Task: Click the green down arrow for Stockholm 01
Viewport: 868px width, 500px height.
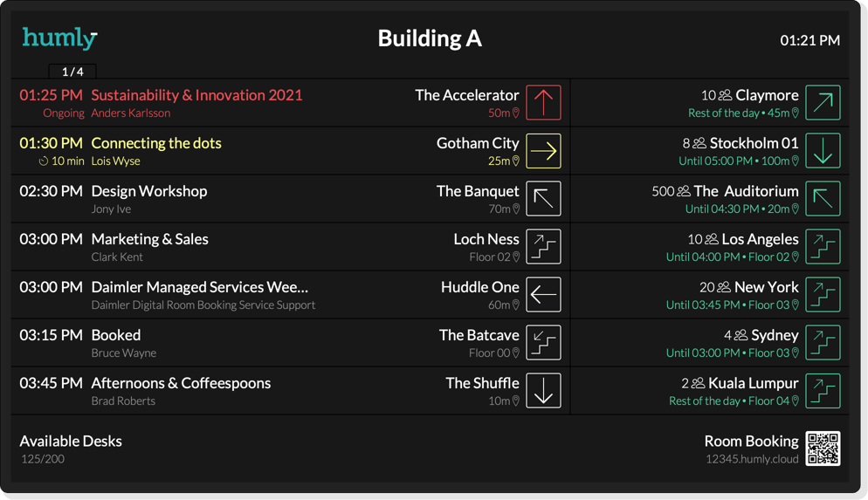Action: tap(823, 151)
